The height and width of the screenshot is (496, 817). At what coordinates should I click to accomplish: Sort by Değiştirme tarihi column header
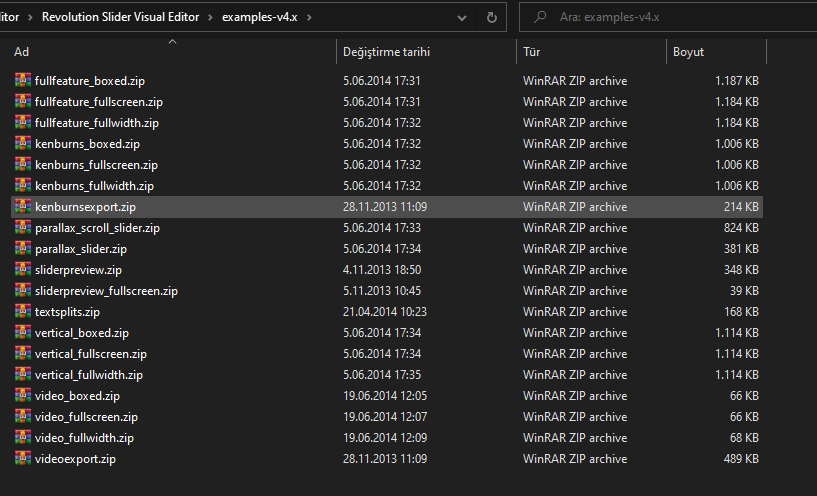386,52
